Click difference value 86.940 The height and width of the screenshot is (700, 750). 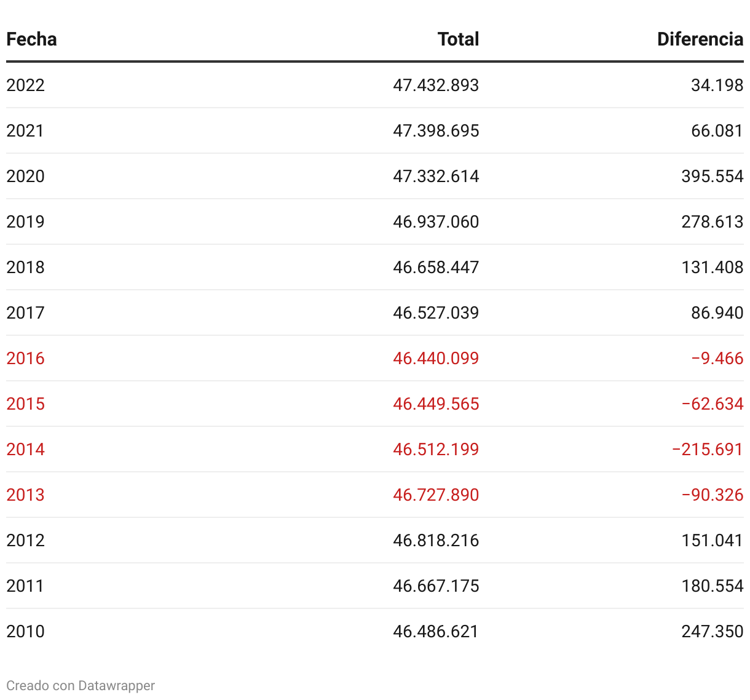(x=717, y=312)
